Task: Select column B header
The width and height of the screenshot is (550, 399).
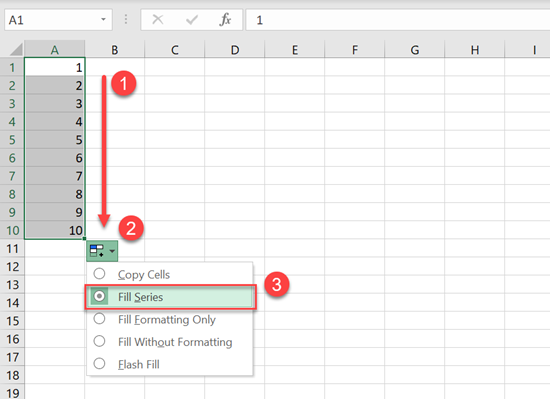Action: pyautogui.click(x=115, y=50)
